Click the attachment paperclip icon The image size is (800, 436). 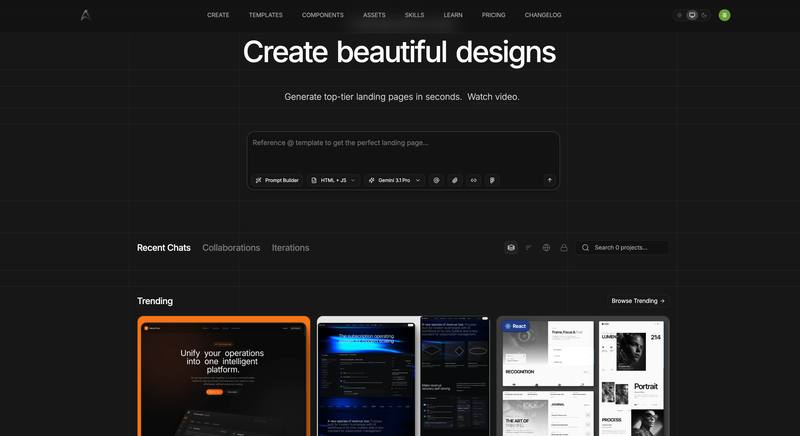coord(455,180)
